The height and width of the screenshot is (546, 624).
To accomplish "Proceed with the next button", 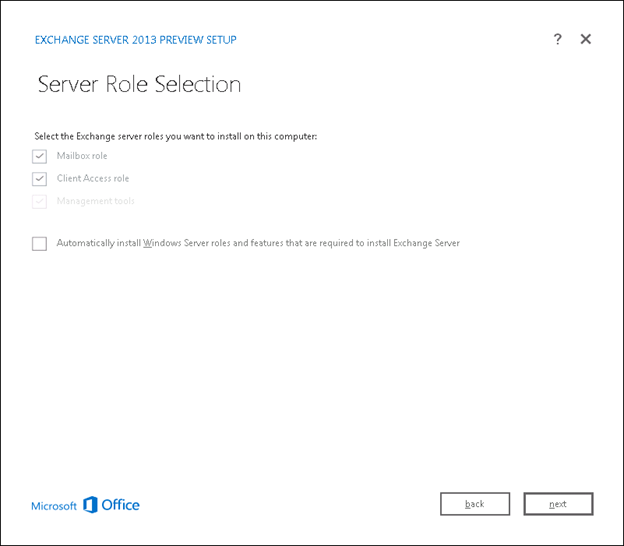I will pos(558,504).
